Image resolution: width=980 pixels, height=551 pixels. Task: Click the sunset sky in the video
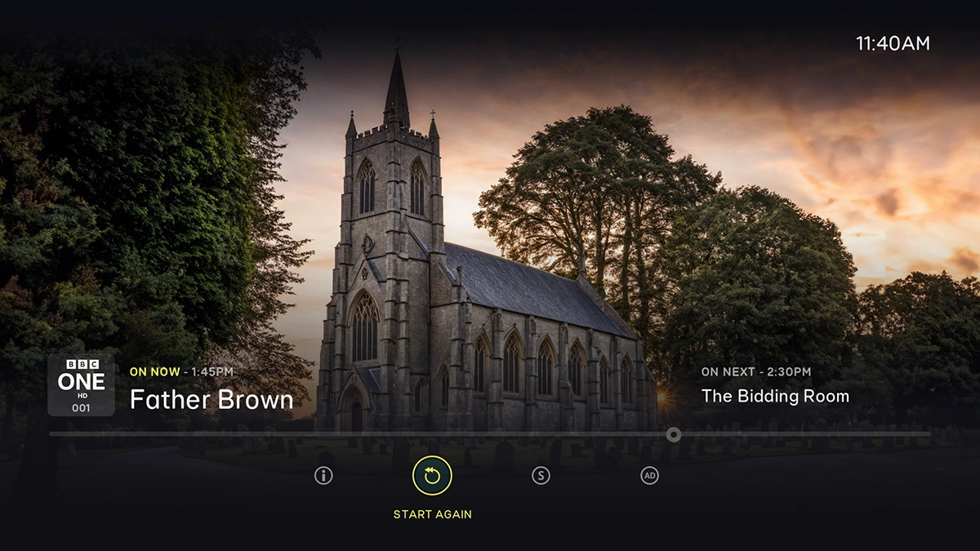tap(817, 139)
